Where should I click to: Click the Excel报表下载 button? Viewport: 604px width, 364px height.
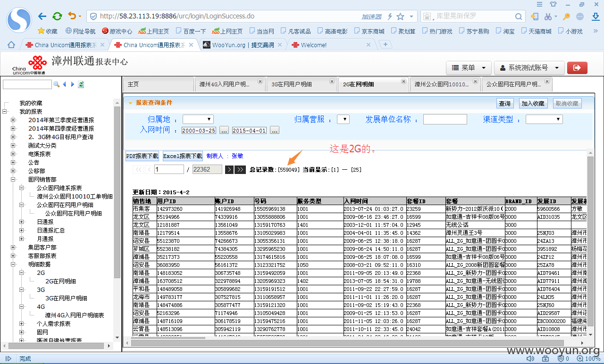point(183,156)
